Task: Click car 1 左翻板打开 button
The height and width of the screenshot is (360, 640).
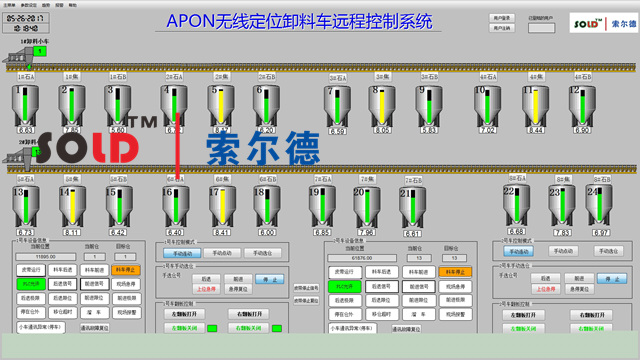Action: 184,314
